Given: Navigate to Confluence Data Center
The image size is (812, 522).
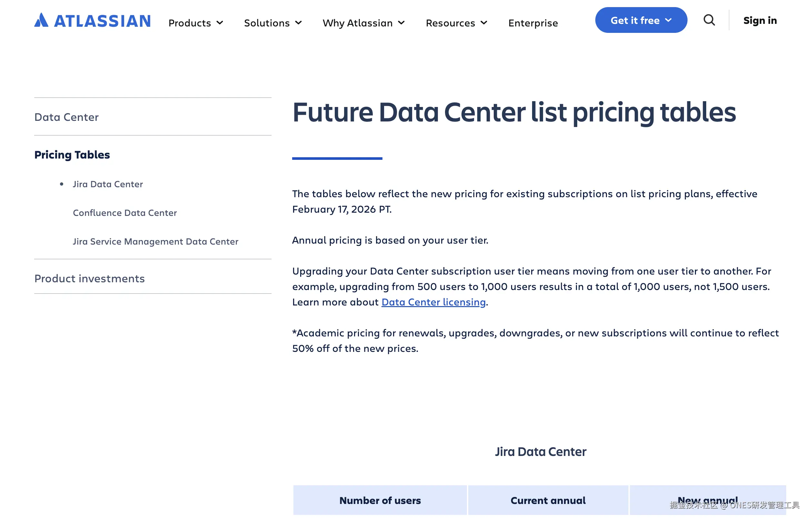Looking at the screenshot, I should click(125, 213).
